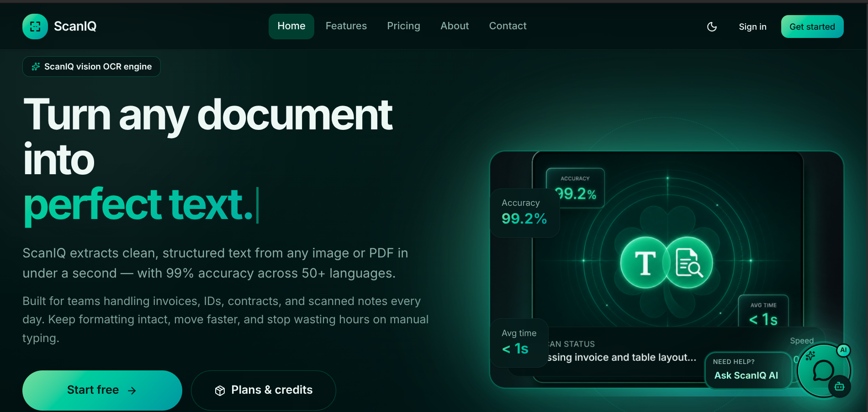
Task: Click the small robot icon on chat widget
Action: [840, 387]
